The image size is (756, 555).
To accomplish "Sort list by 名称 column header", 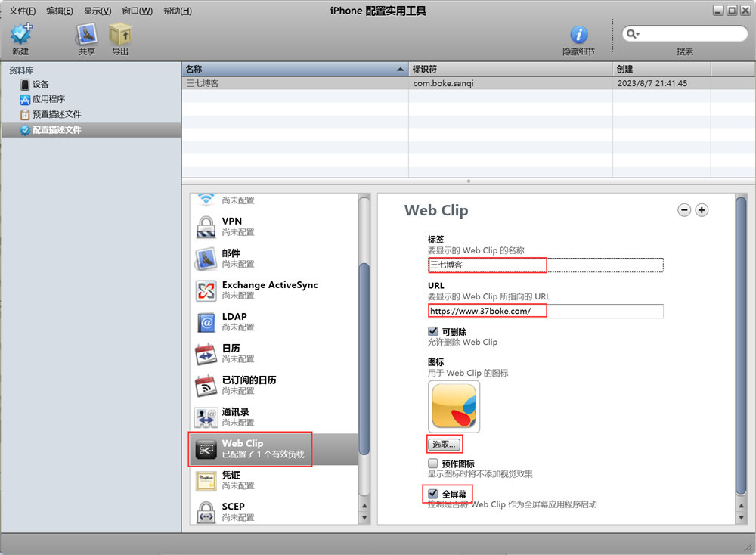I will tap(294, 69).
